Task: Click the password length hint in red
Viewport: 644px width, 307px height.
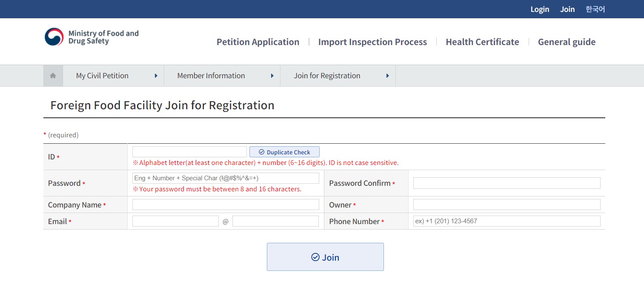Action: tap(217, 189)
